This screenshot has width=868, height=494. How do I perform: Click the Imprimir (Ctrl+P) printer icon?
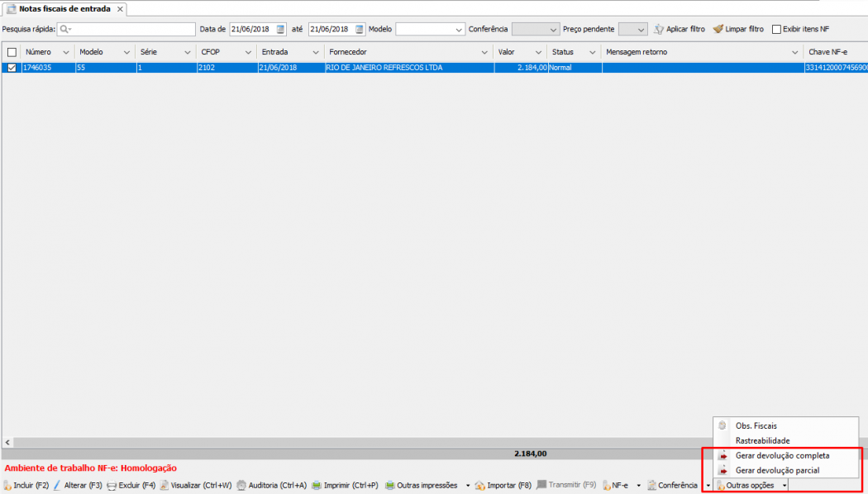[x=317, y=486]
